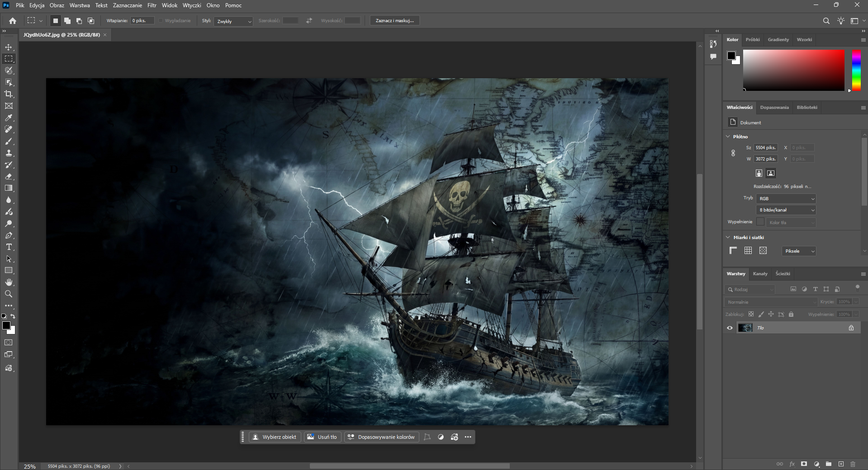Toggle width and height link

click(x=733, y=153)
